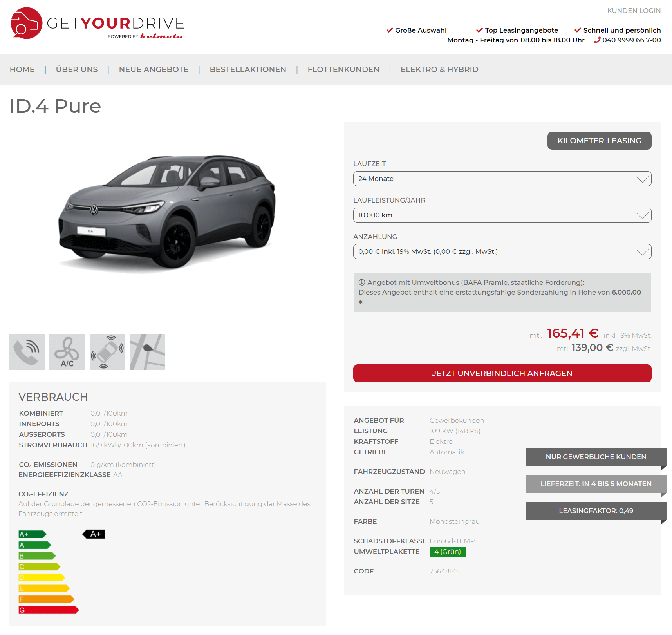Open the Laufzeit 24 Monate dropdown
Screen dimensions: 672x635
point(502,179)
